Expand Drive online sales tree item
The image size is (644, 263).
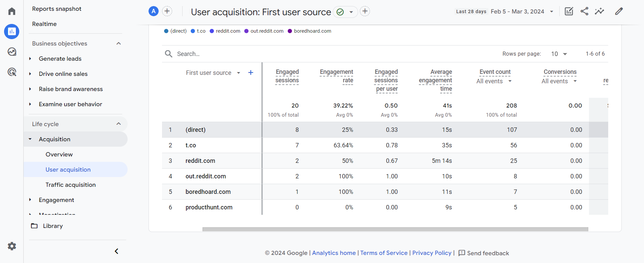click(30, 74)
